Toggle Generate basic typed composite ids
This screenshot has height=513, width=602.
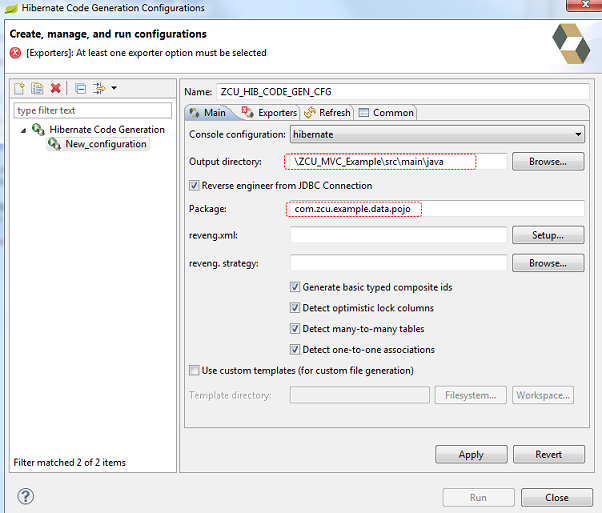point(295,287)
